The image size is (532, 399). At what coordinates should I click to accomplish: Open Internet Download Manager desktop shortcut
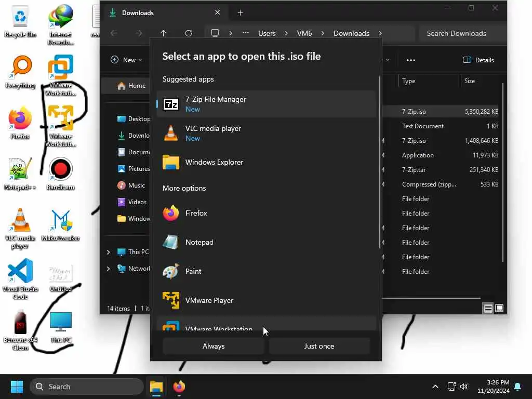pos(60,24)
